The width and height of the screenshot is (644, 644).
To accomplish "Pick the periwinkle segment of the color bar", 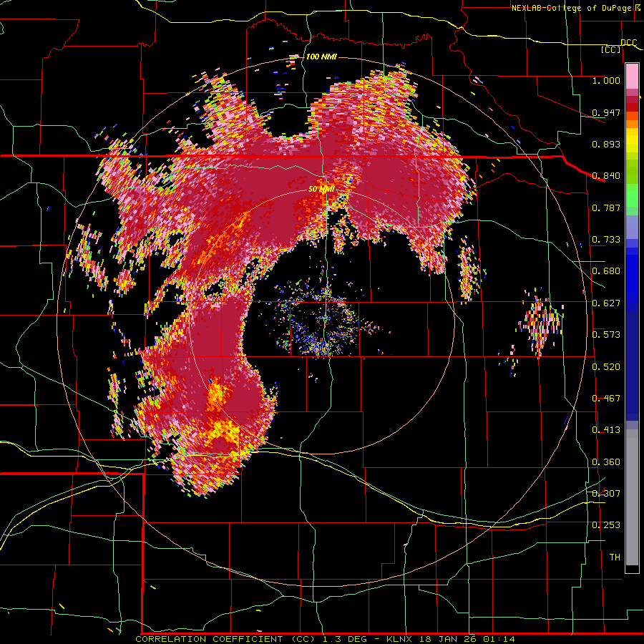I will coord(632,227).
